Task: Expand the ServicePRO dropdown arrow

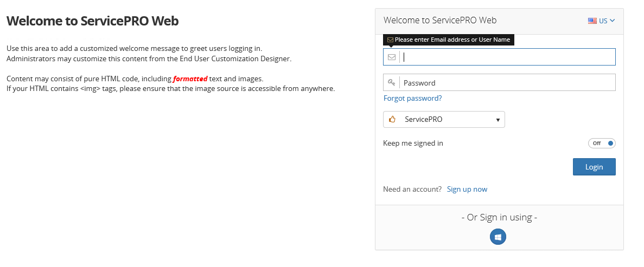Action: click(x=498, y=120)
